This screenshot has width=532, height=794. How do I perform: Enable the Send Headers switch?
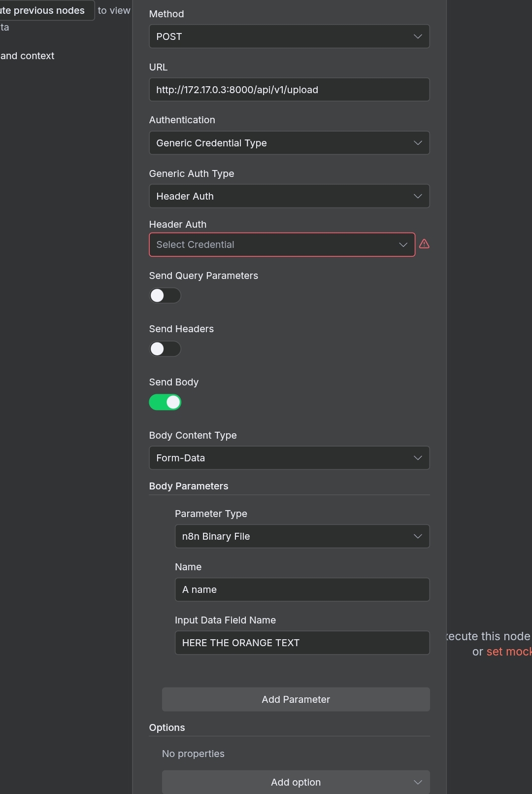(165, 349)
